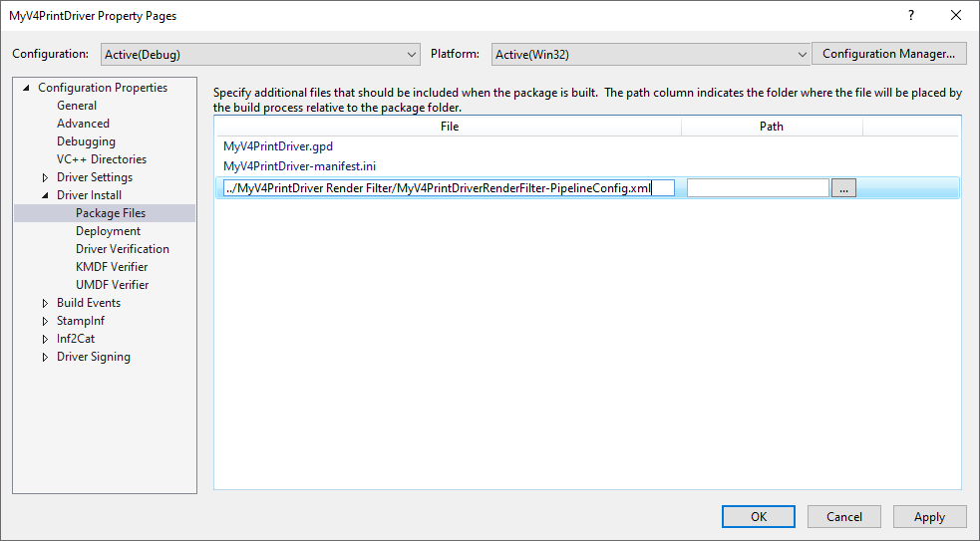Expand the Inf2Cat node
Image resolution: width=980 pixels, height=541 pixels.
tap(45, 339)
